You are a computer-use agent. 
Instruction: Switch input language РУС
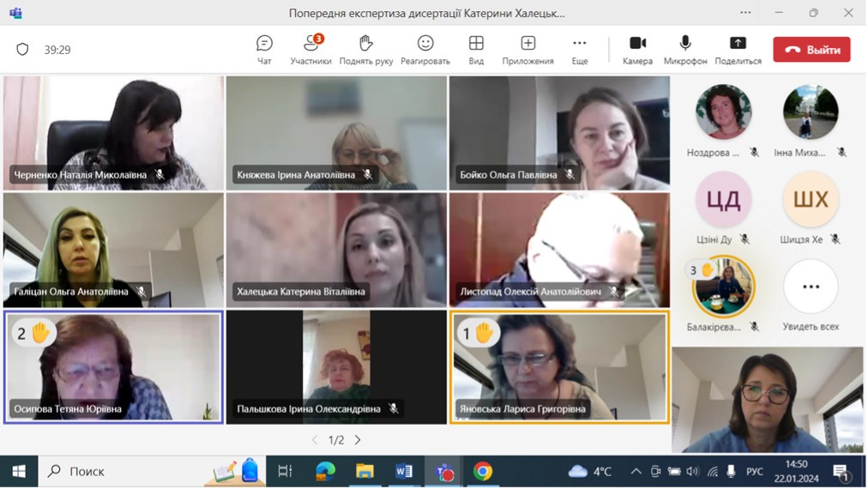pos(755,472)
